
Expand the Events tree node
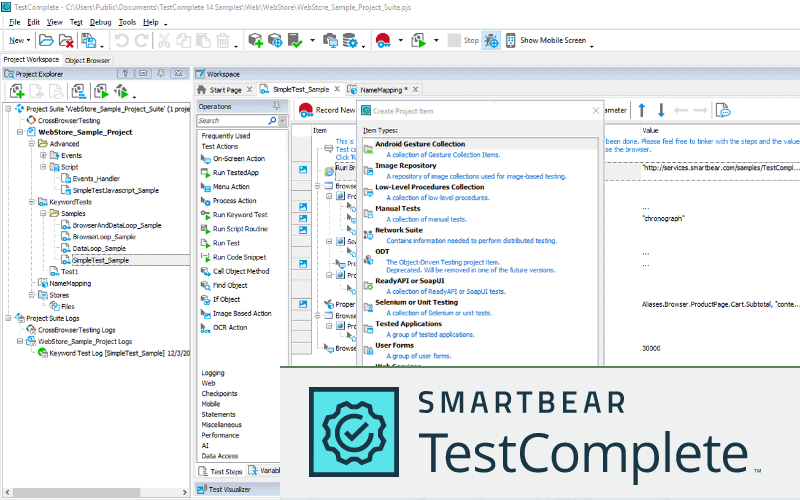tap(43, 155)
